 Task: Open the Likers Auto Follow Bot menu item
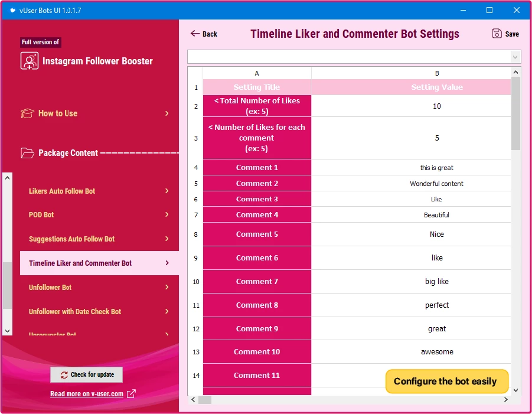[x=99, y=191]
